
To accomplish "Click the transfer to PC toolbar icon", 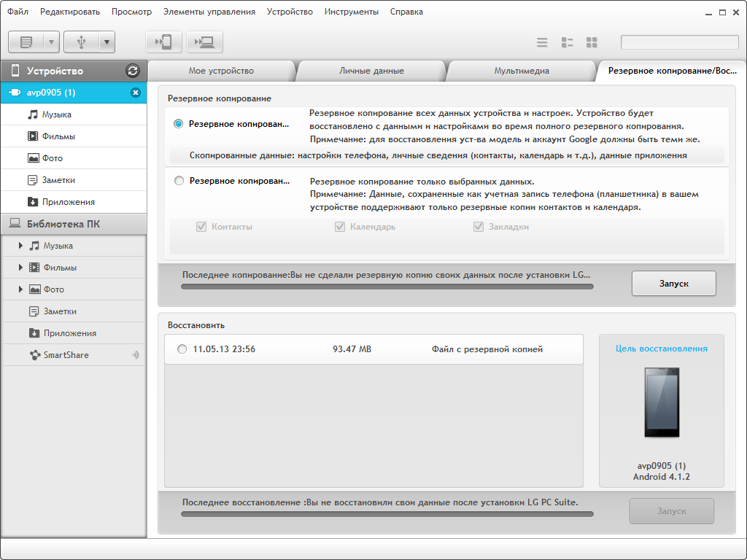I will (x=204, y=42).
